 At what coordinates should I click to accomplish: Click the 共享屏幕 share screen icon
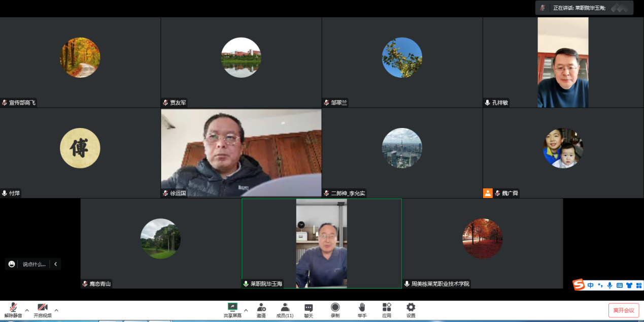click(x=232, y=307)
